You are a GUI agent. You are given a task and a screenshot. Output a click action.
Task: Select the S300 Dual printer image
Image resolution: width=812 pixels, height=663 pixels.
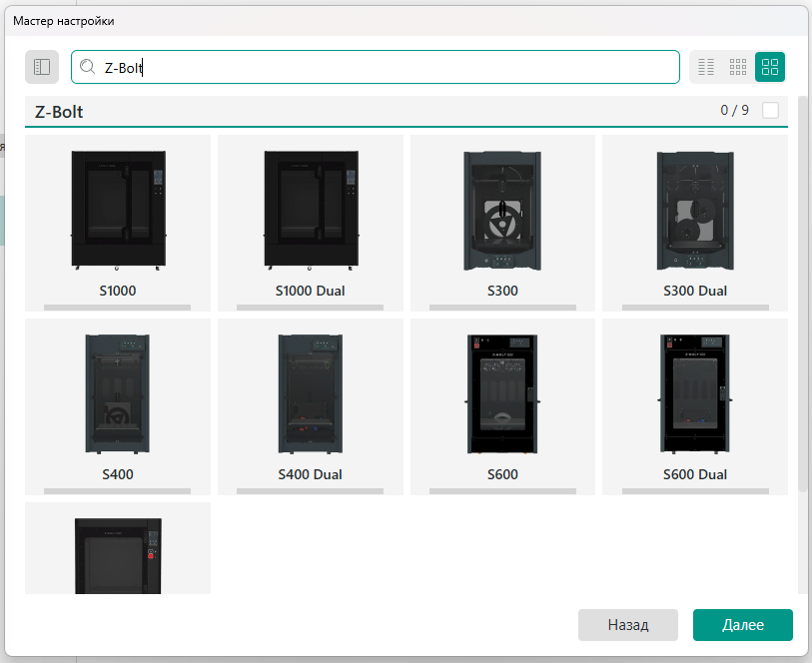click(x=695, y=211)
